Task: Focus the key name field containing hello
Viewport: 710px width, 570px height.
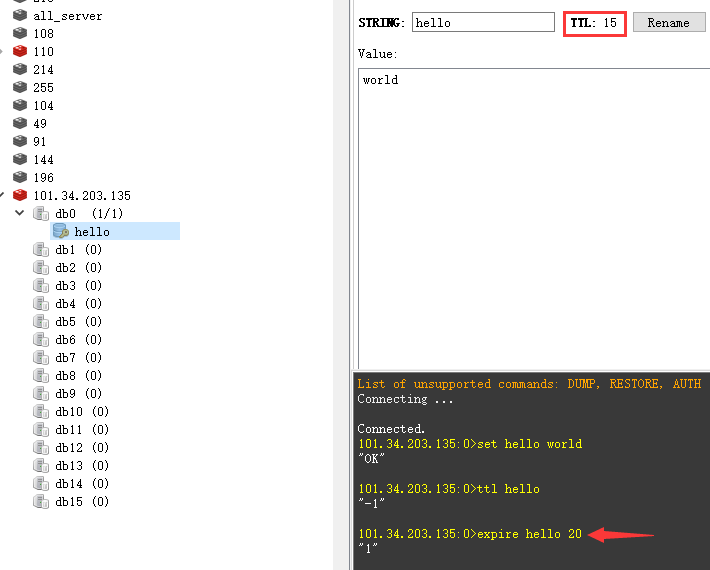Action: (x=482, y=22)
